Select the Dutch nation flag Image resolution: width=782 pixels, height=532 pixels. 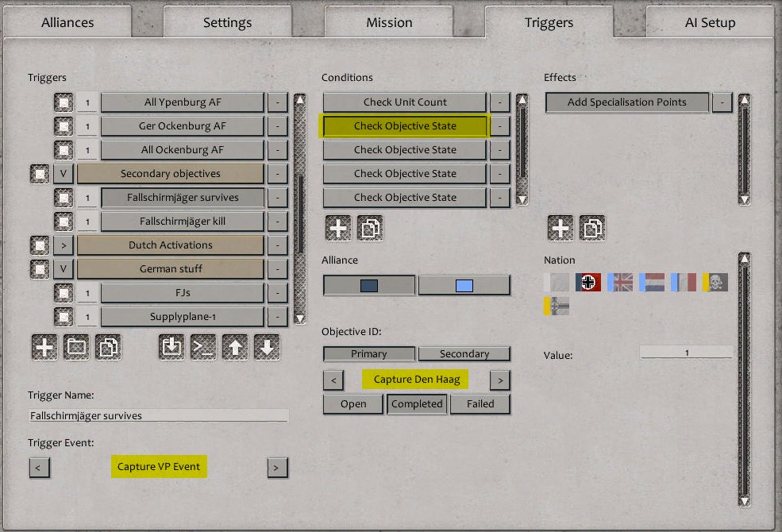point(652,282)
